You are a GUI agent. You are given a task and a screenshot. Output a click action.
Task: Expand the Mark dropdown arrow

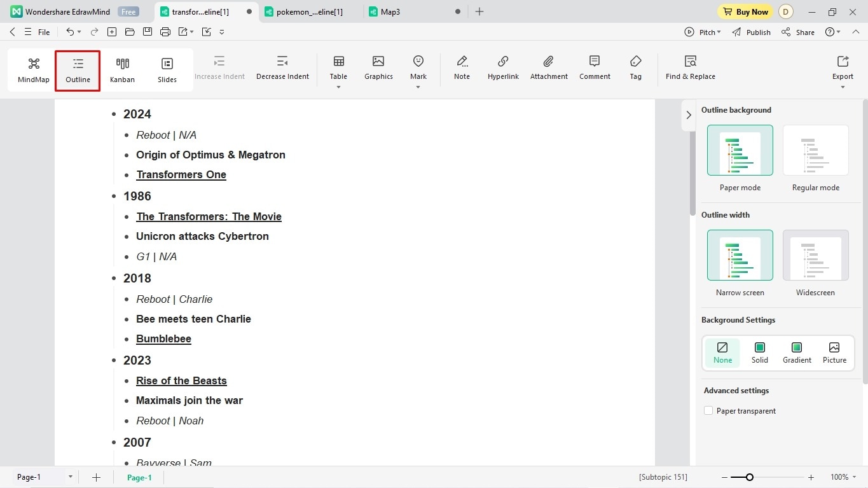418,87
